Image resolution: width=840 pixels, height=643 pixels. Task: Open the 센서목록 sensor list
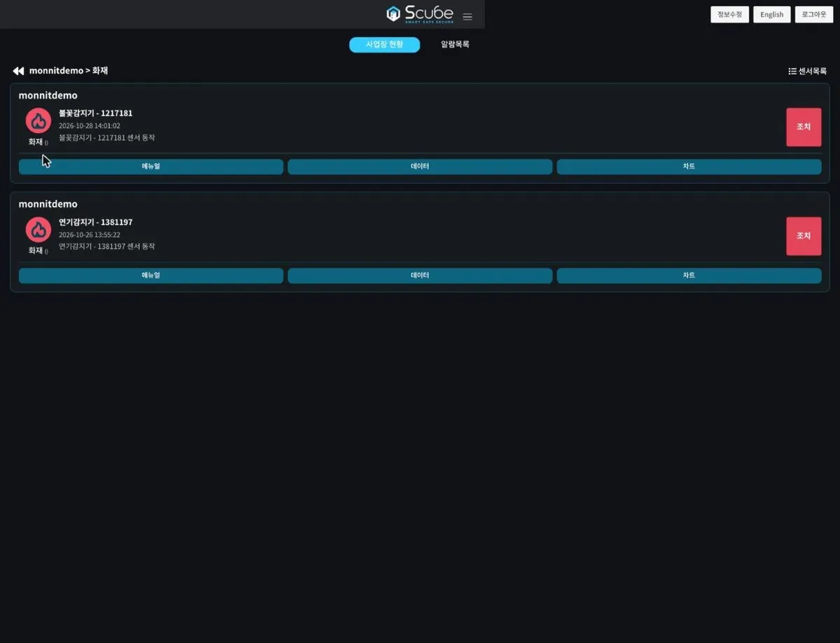click(807, 71)
